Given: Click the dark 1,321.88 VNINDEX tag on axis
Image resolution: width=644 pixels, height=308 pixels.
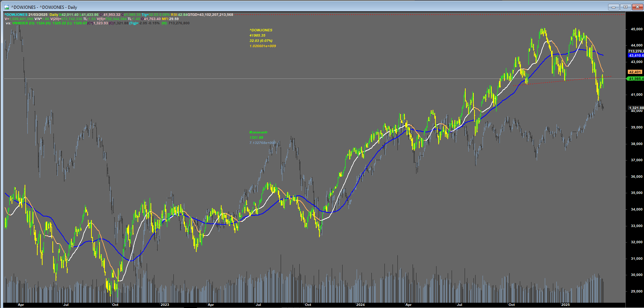Looking at the screenshot, I should (x=636, y=108).
